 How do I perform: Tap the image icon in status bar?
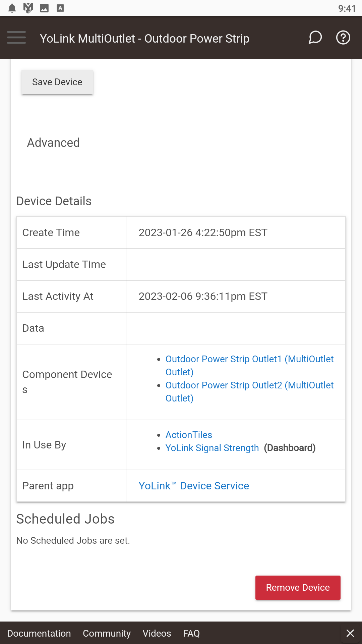[x=44, y=8]
